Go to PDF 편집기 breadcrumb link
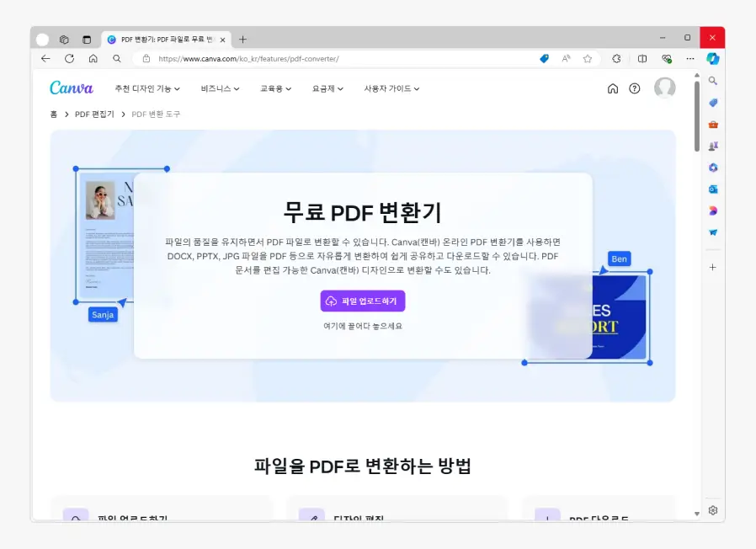 pos(94,114)
